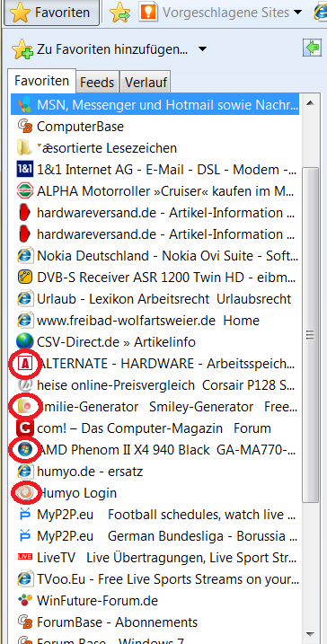Switch to the Favoriten tab

tap(41, 81)
